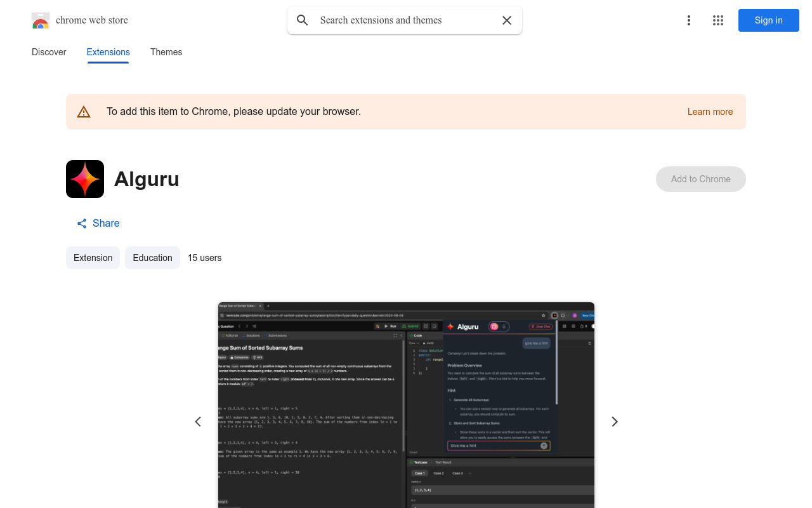Screen dimensions: 812x508
Task: Focus the Search extensions and themes field
Action: 405,20
